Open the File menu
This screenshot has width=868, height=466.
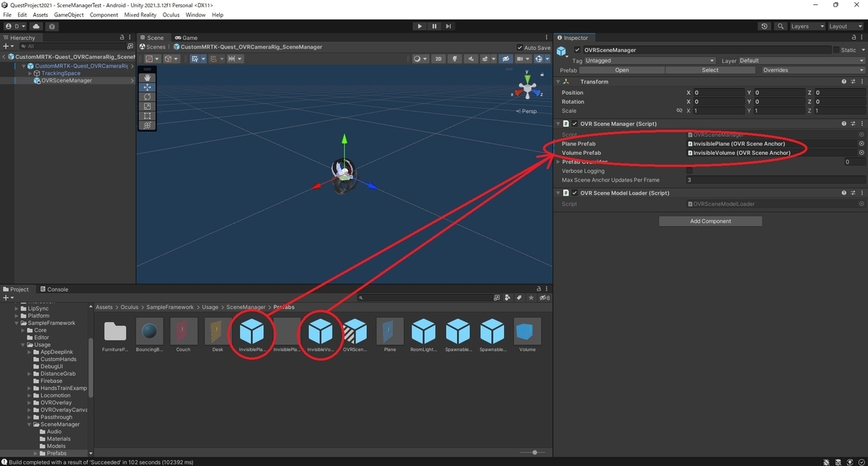coord(7,14)
